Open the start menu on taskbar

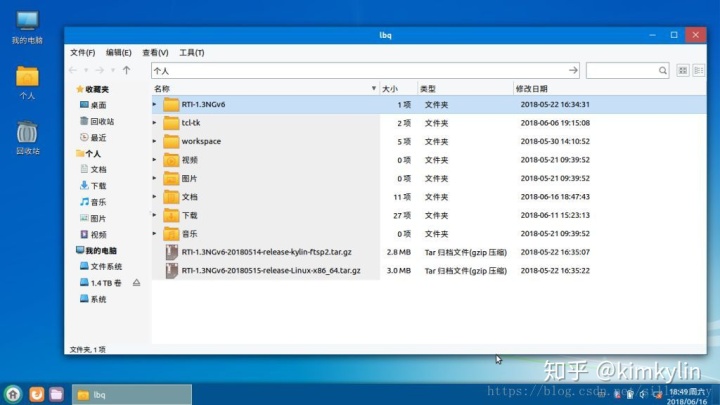tap(13, 394)
